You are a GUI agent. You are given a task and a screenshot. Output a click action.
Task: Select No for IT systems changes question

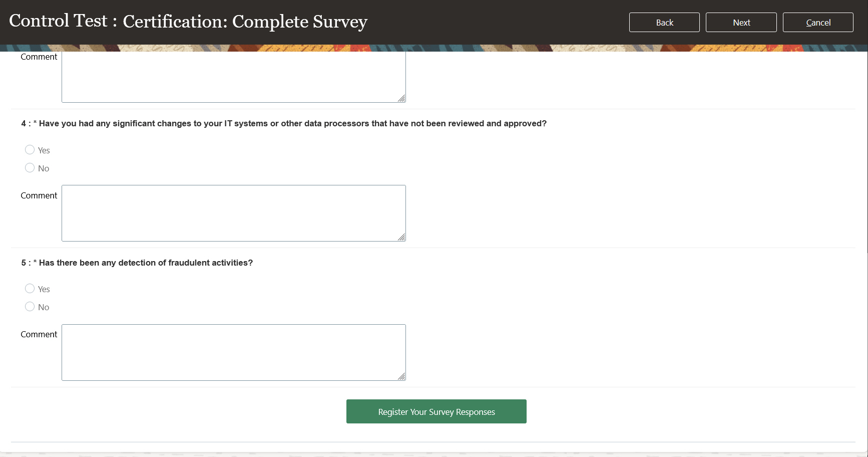30,168
